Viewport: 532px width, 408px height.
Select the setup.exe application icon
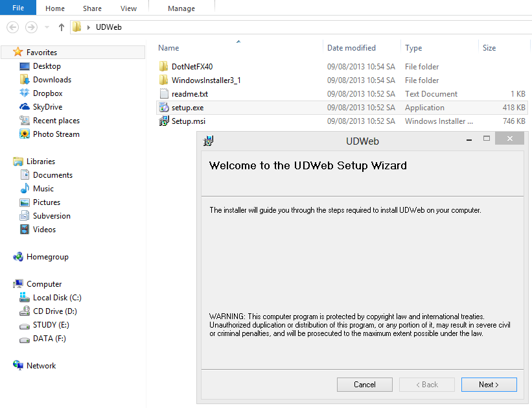[164, 107]
